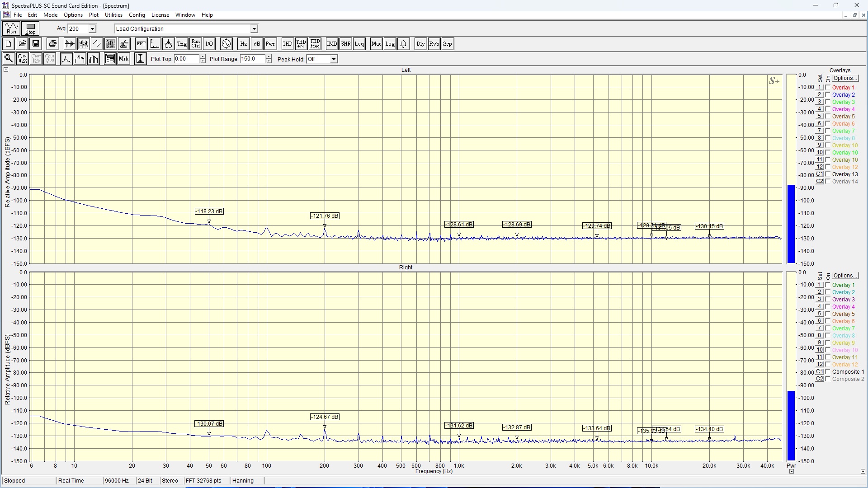Image resolution: width=868 pixels, height=488 pixels.
Task: Open the Mode menu
Action: point(50,15)
